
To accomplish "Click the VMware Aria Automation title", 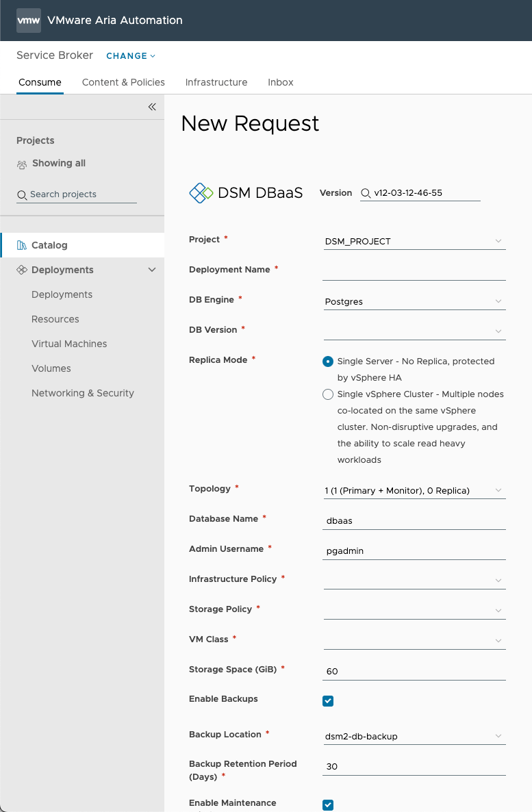I will [x=115, y=20].
